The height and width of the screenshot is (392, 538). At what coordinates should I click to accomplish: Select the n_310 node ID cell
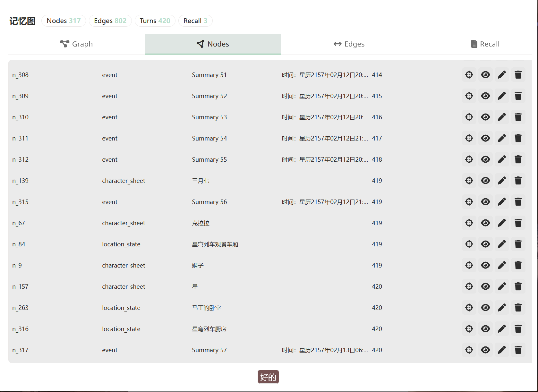click(21, 117)
